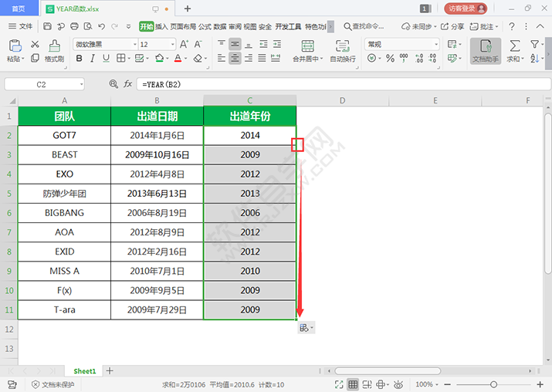Click the fx insert function icon
The width and height of the screenshot is (552, 392).
tap(127, 84)
